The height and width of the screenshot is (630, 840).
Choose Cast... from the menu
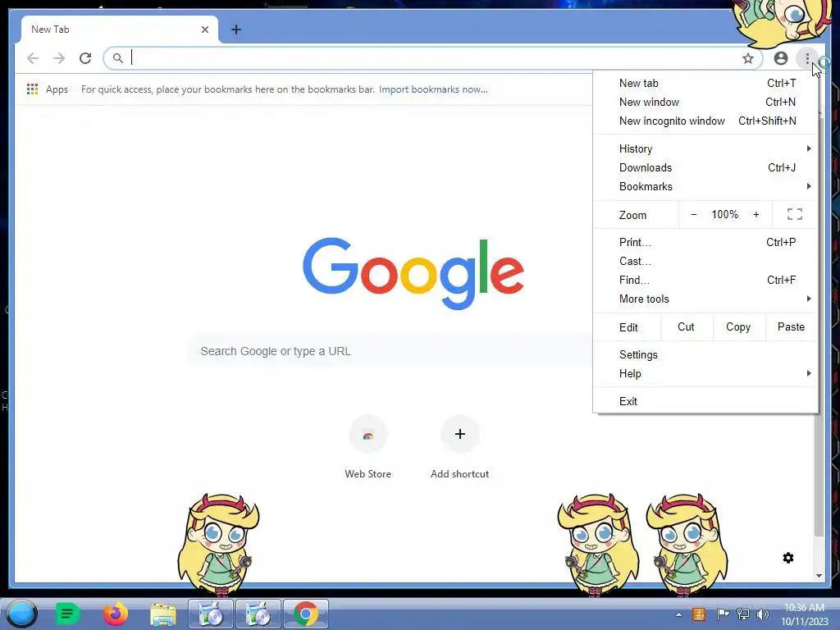coord(706,261)
